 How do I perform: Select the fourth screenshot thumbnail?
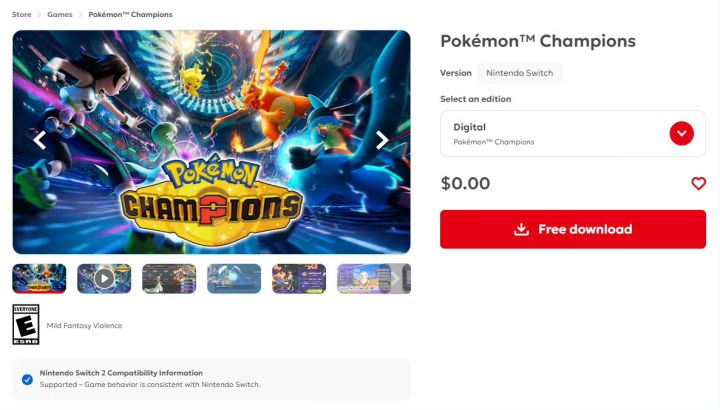click(x=234, y=278)
